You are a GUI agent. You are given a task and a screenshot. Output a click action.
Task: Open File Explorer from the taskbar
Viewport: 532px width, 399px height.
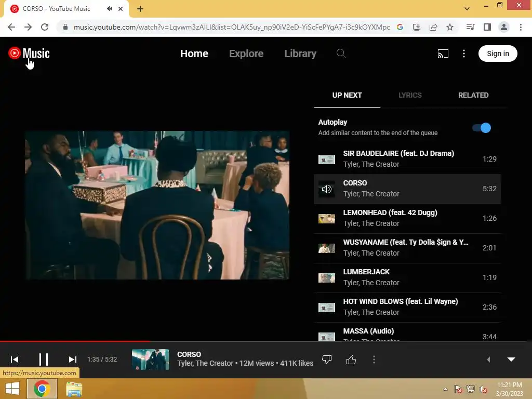point(74,389)
